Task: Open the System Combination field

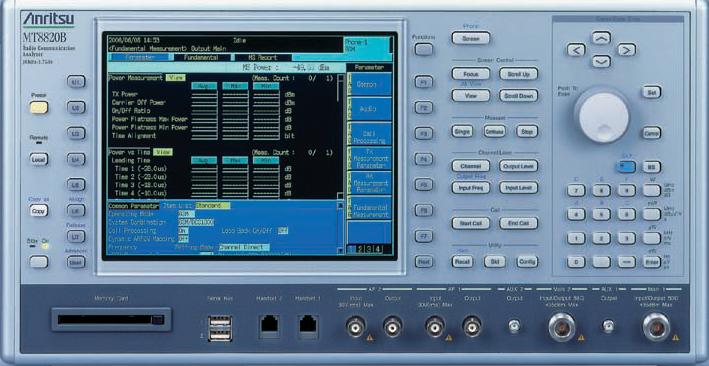Action: pos(196,222)
